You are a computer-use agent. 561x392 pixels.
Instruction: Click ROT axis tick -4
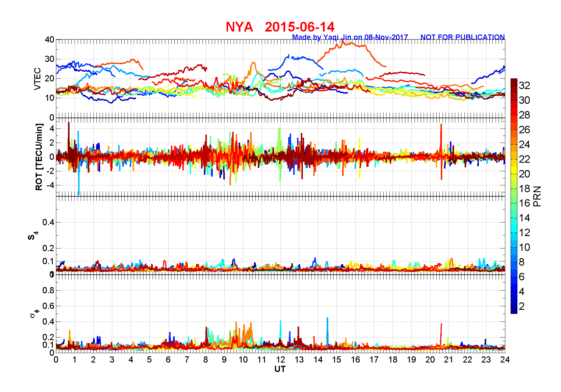51,185
